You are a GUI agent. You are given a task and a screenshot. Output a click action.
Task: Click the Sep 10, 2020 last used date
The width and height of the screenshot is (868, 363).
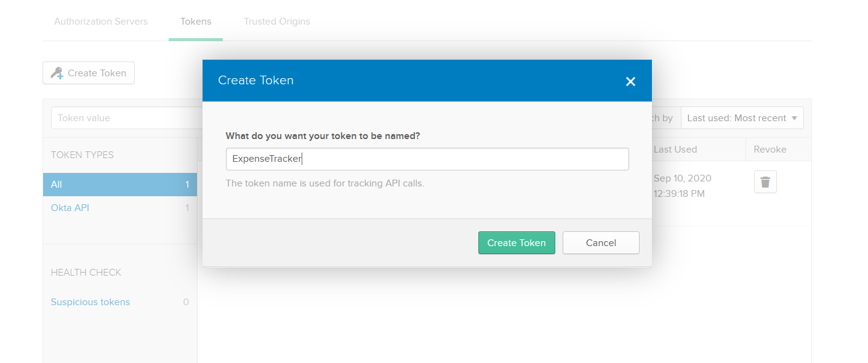click(x=682, y=178)
